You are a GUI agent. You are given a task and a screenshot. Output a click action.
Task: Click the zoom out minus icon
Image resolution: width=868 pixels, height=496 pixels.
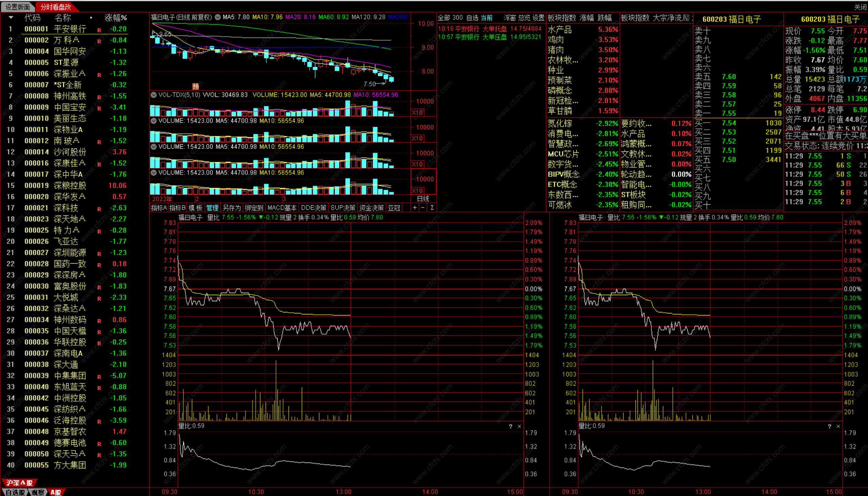[x=423, y=207]
